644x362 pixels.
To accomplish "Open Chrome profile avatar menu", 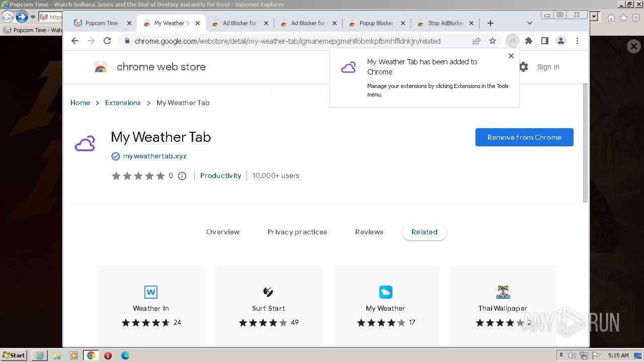I will click(x=561, y=41).
